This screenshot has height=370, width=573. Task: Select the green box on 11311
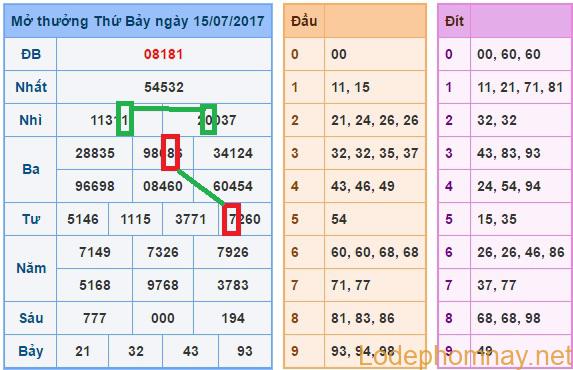125,119
